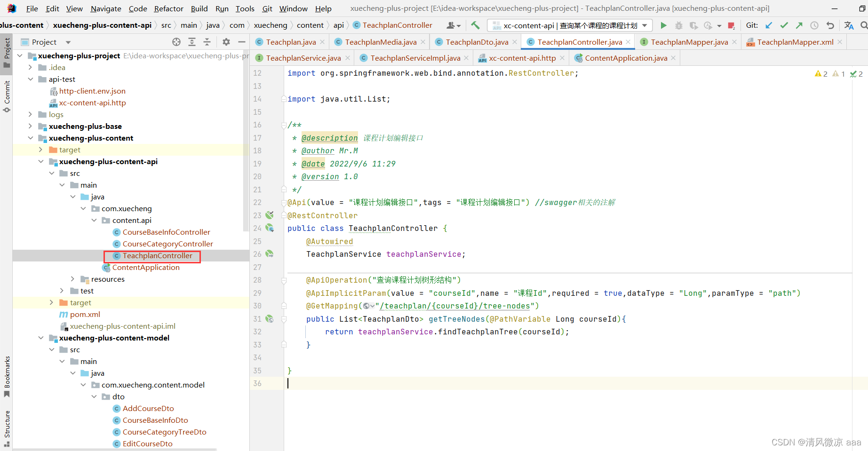
Task: Run with coverage icon
Action: coord(693,25)
